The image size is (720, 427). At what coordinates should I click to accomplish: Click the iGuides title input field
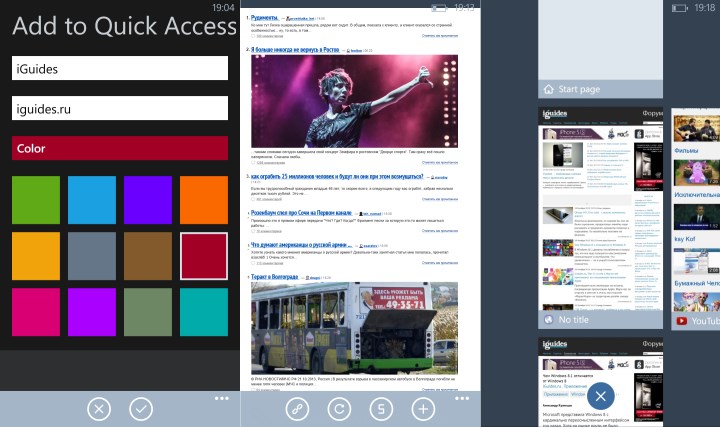120,68
